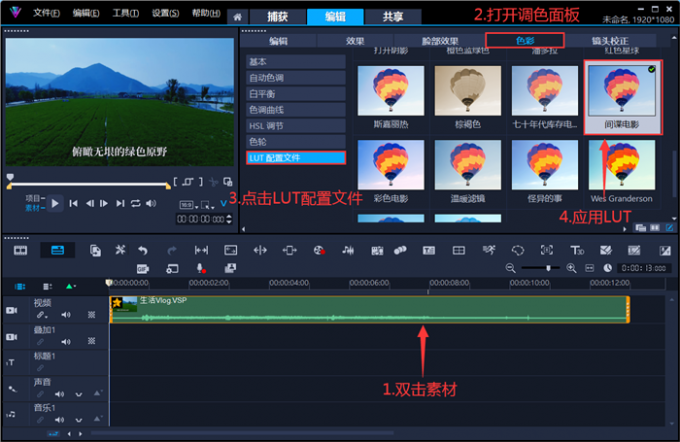Open the mask creator lasso icon
680x442 pixels.
tap(518, 250)
